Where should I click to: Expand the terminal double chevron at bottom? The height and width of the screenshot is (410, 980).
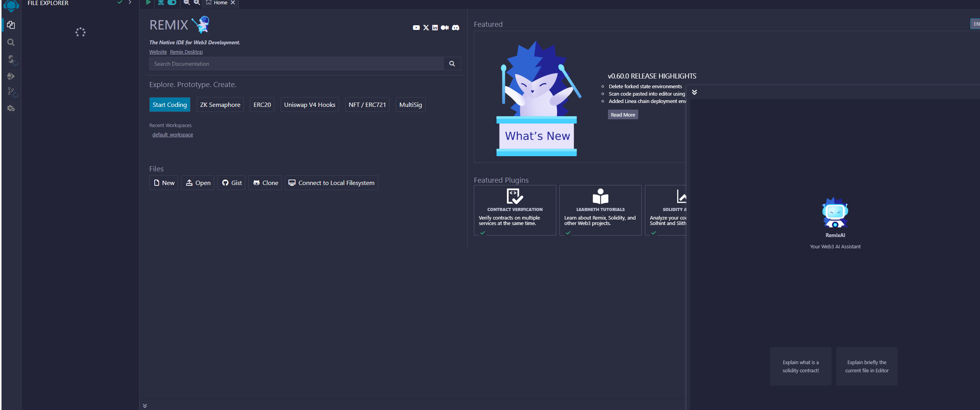145,405
